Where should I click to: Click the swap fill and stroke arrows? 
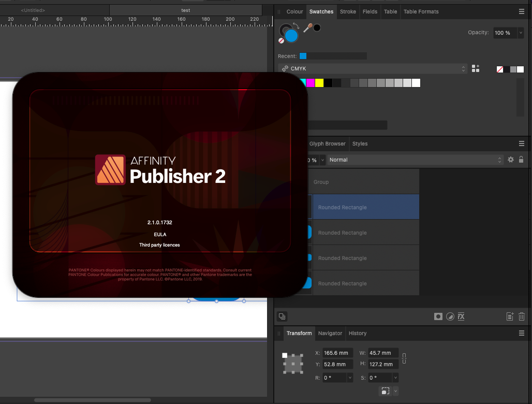click(296, 25)
